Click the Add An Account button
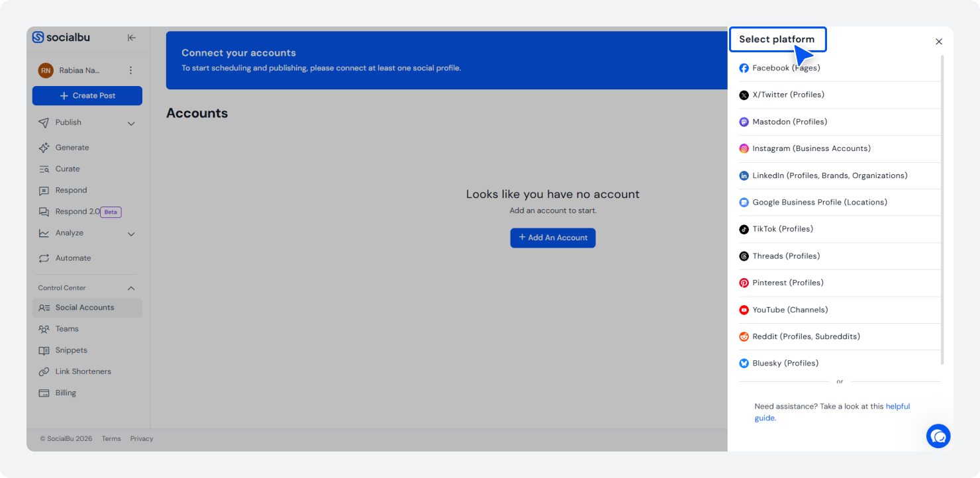The height and width of the screenshot is (478, 980). tap(553, 238)
